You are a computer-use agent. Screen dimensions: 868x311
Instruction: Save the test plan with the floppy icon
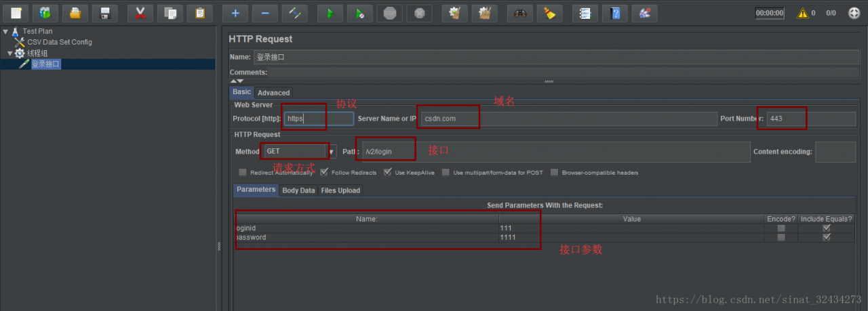104,13
